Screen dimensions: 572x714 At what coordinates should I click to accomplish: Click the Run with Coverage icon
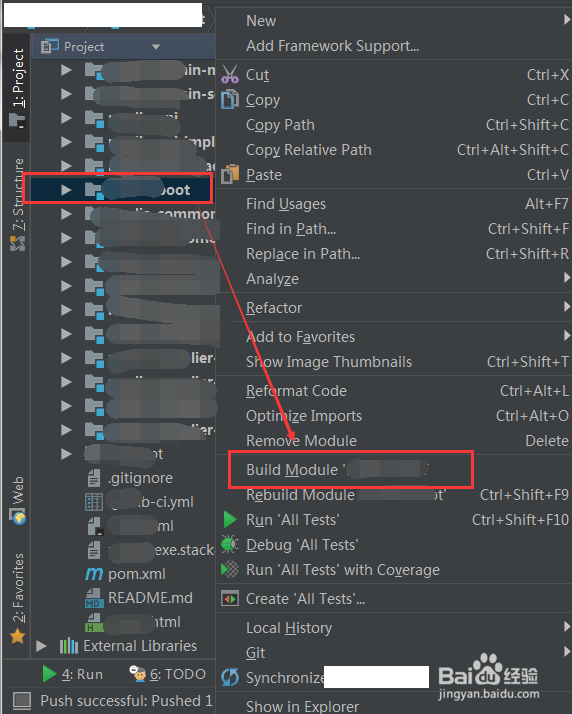pos(230,569)
